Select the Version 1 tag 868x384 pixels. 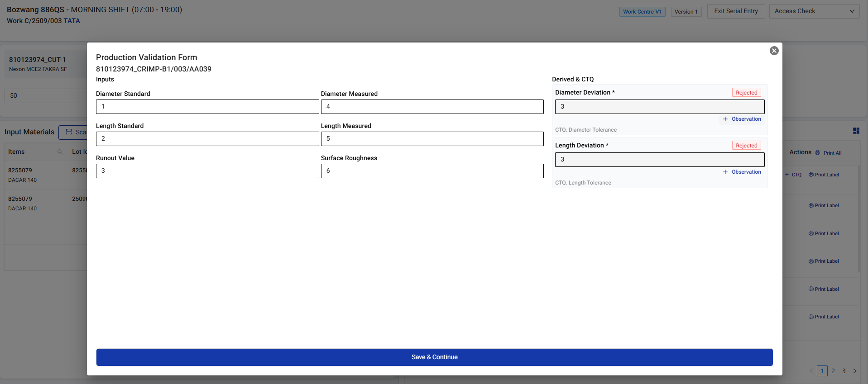686,12
